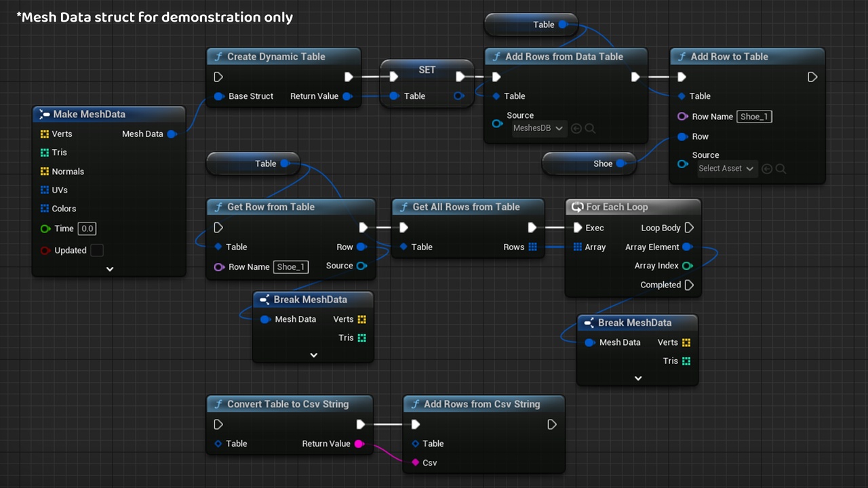
Task: Click Create Dynamic Table Return Value pin
Action: [x=347, y=96]
